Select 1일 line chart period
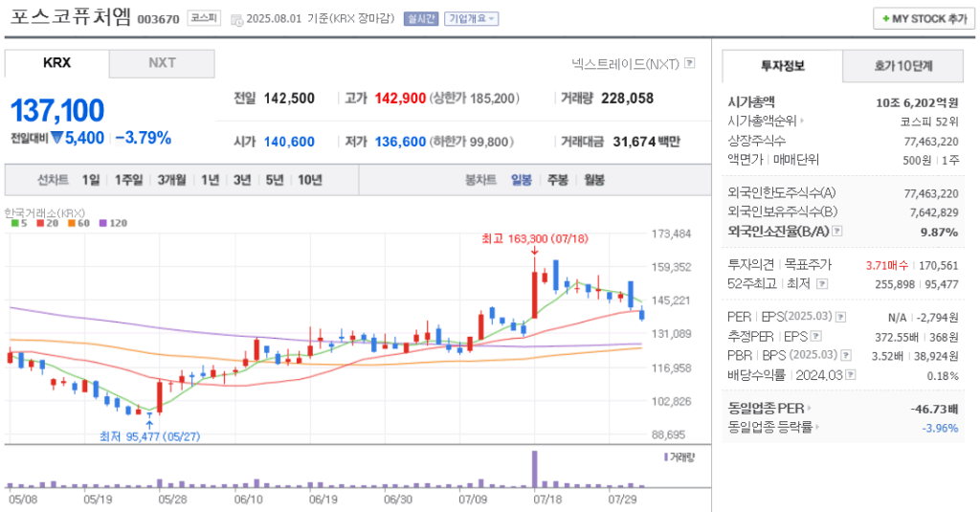980x512 pixels. click(x=91, y=180)
